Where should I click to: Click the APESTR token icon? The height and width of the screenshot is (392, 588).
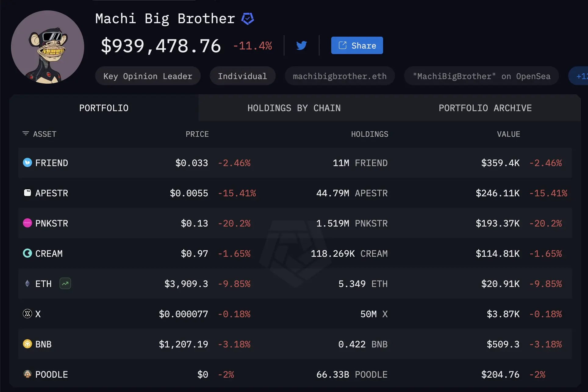[27, 193]
